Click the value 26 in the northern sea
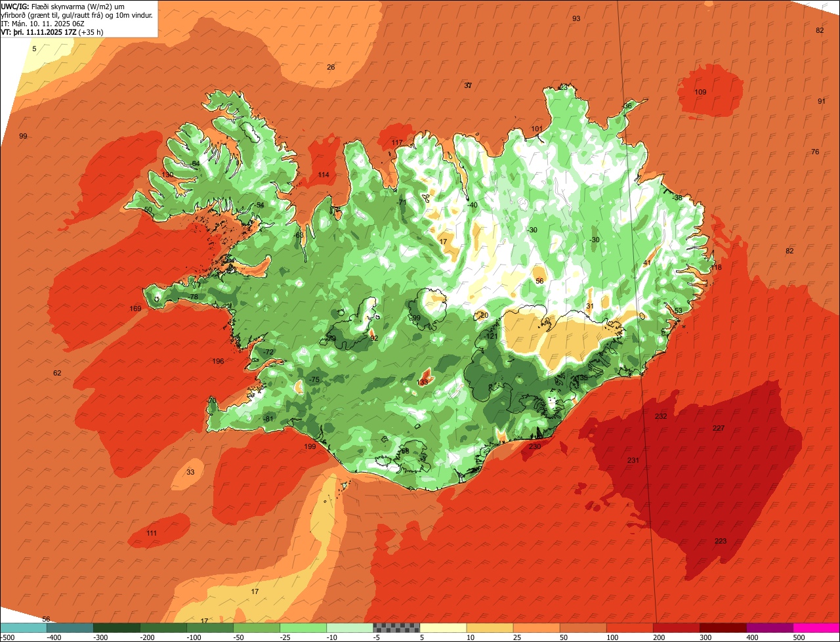The height and width of the screenshot is (642, 840). [331, 67]
